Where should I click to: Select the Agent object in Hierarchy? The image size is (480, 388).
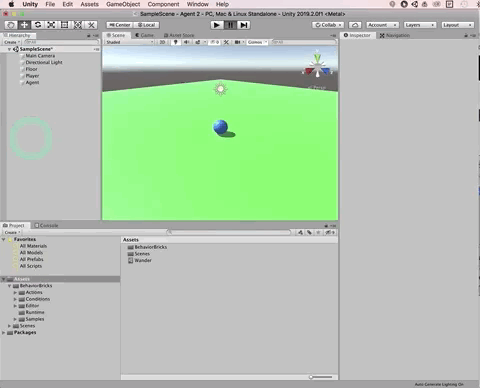pyautogui.click(x=32, y=82)
